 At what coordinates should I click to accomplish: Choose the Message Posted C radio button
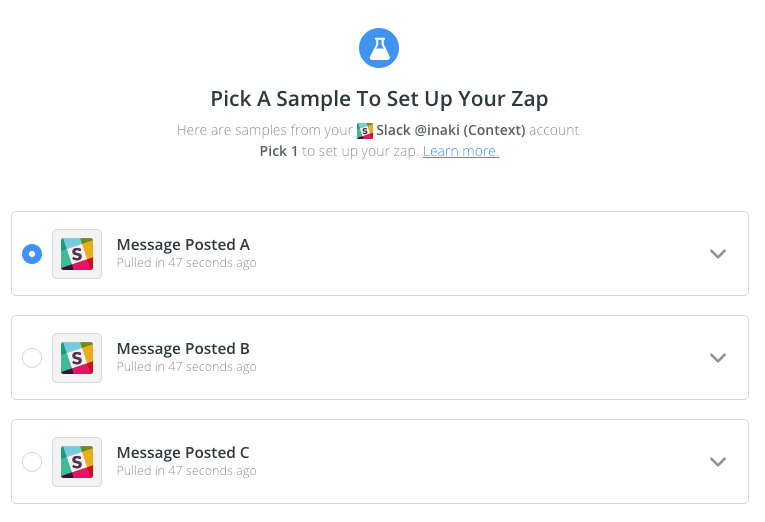pyautogui.click(x=32, y=462)
